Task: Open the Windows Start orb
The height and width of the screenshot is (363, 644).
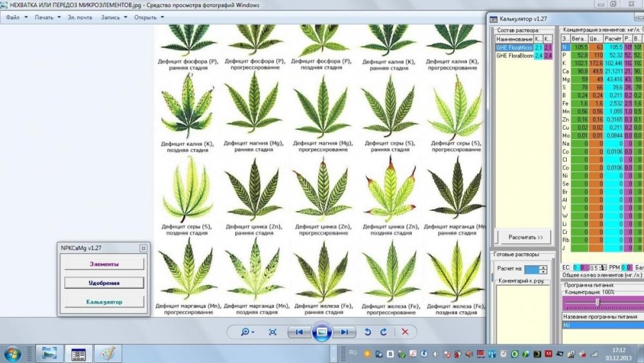Action: tap(12, 354)
